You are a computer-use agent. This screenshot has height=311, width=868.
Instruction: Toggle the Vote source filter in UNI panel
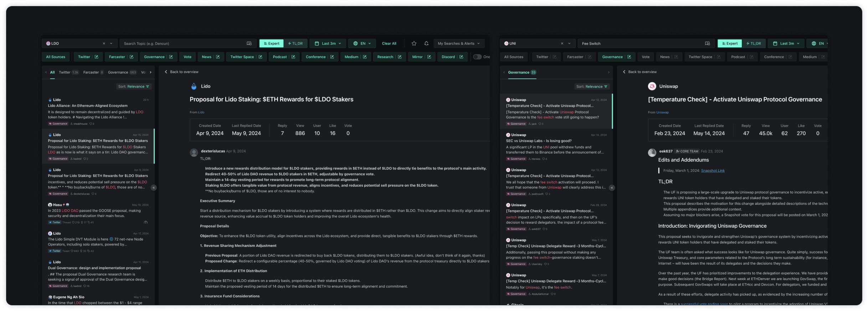point(646,57)
